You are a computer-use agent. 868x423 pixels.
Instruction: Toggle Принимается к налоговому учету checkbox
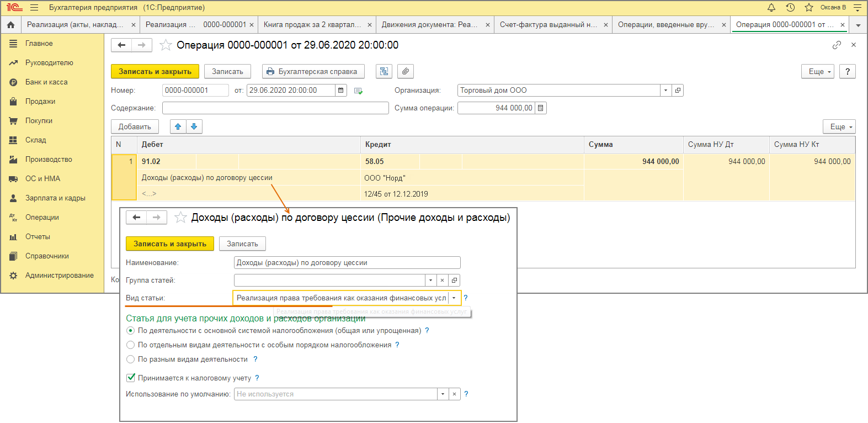[131, 378]
